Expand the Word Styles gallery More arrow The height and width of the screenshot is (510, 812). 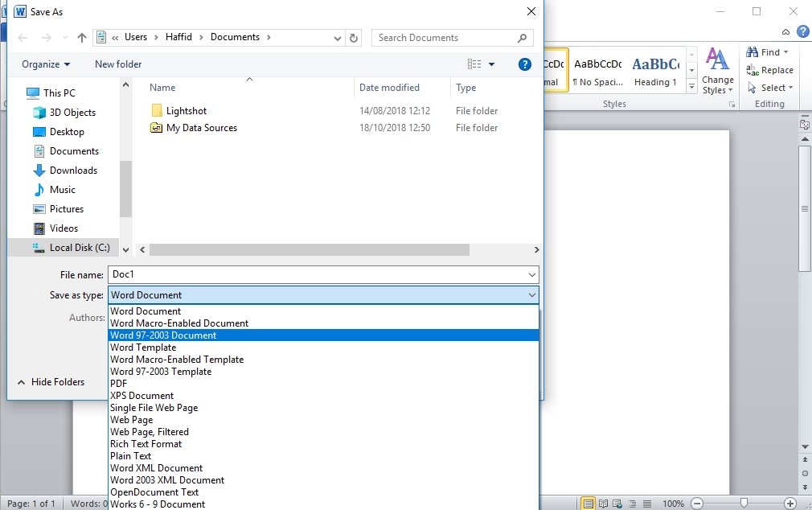[x=691, y=87]
